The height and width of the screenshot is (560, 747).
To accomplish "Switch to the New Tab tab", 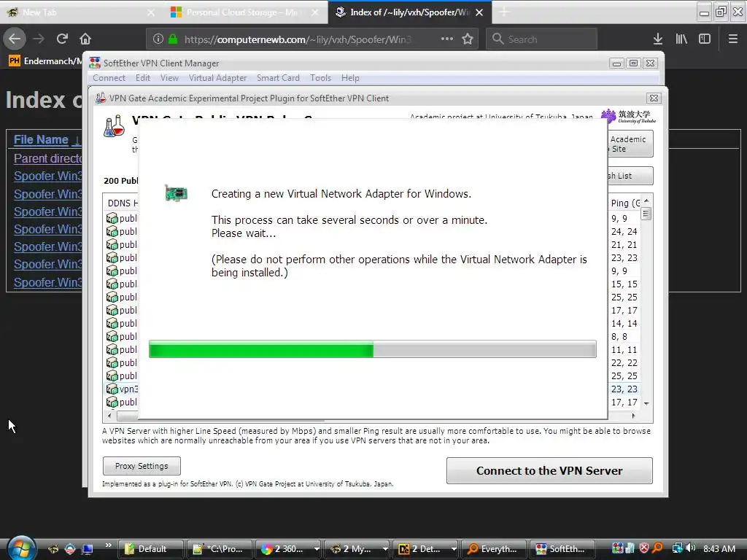I will coord(81,12).
